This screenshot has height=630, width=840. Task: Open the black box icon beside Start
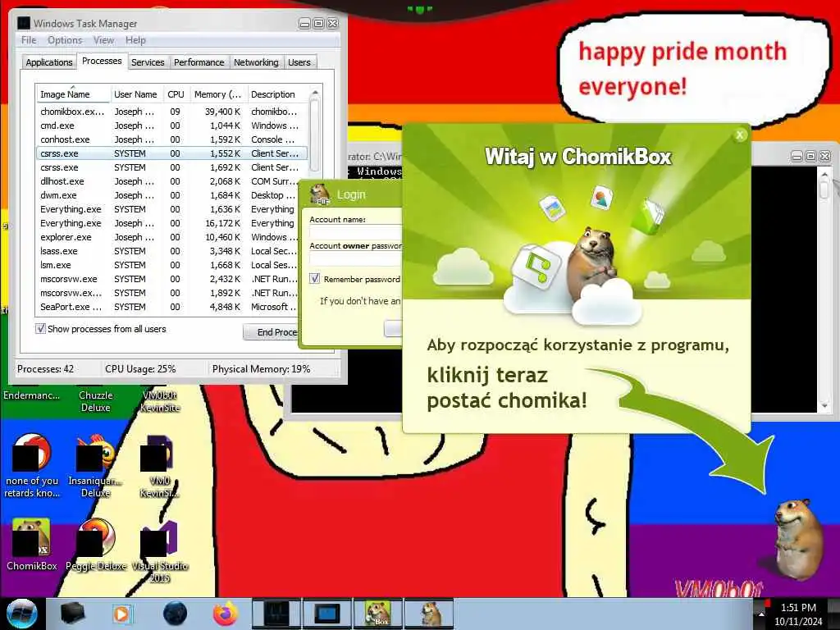pos(72,614)
